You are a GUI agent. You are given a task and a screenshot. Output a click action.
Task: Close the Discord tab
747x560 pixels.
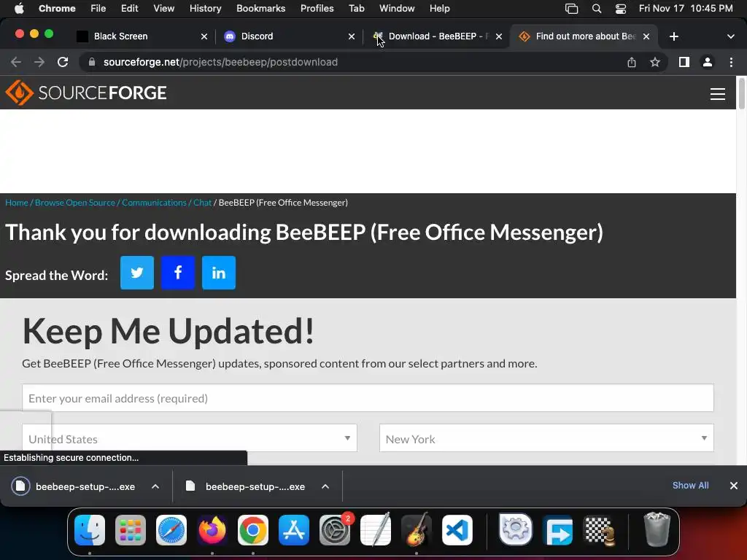point(351,36)
